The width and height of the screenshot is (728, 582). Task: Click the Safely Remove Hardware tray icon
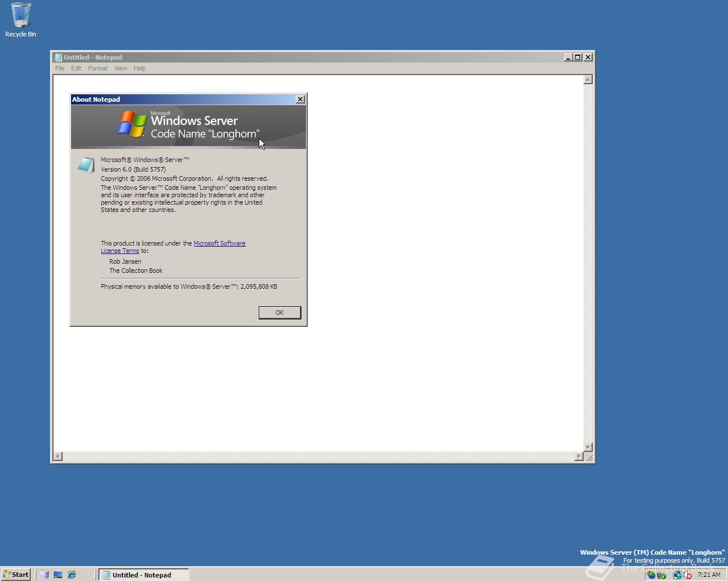[661, 575]
